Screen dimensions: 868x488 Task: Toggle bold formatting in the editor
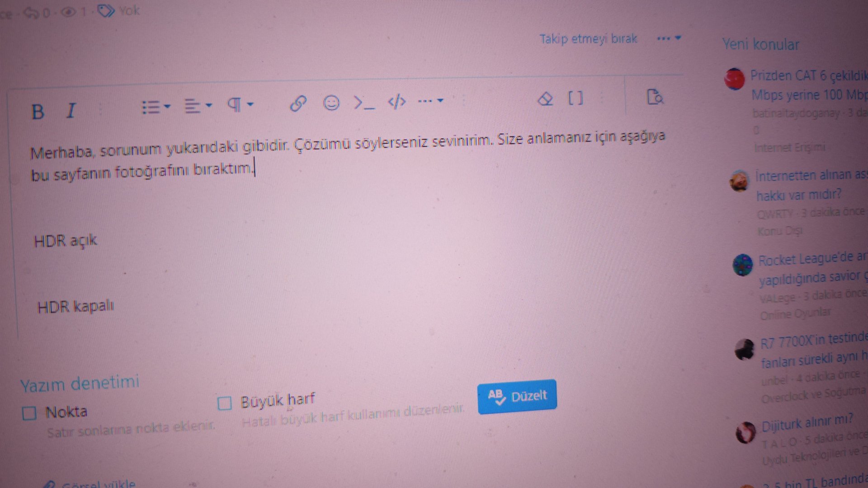click(x=38, y=112)
